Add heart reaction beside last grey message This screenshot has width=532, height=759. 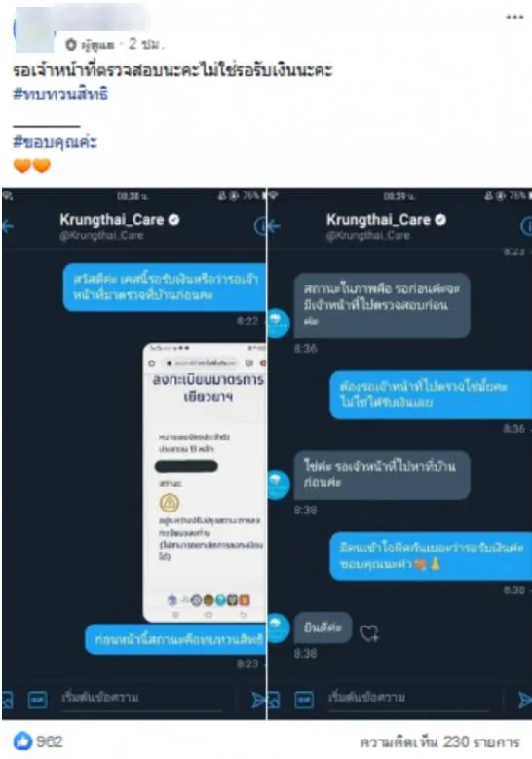tap(370, 632)
